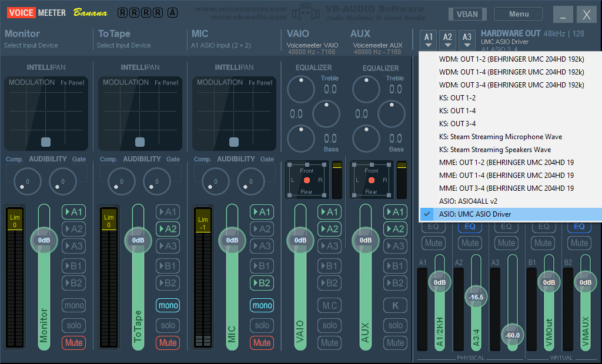Toggle A3 routing on MIC strip
Screen dimensions: 602x364
pos(262,246)
